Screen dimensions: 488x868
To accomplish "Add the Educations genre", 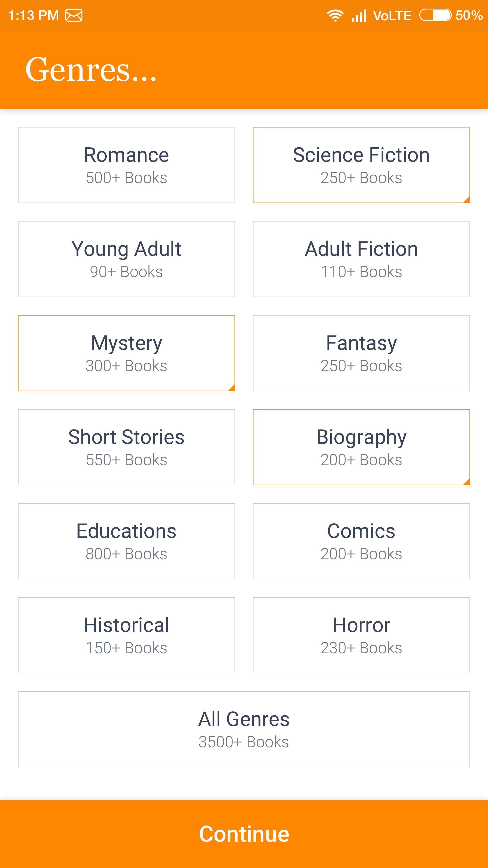I will click(x=126, y=541).
